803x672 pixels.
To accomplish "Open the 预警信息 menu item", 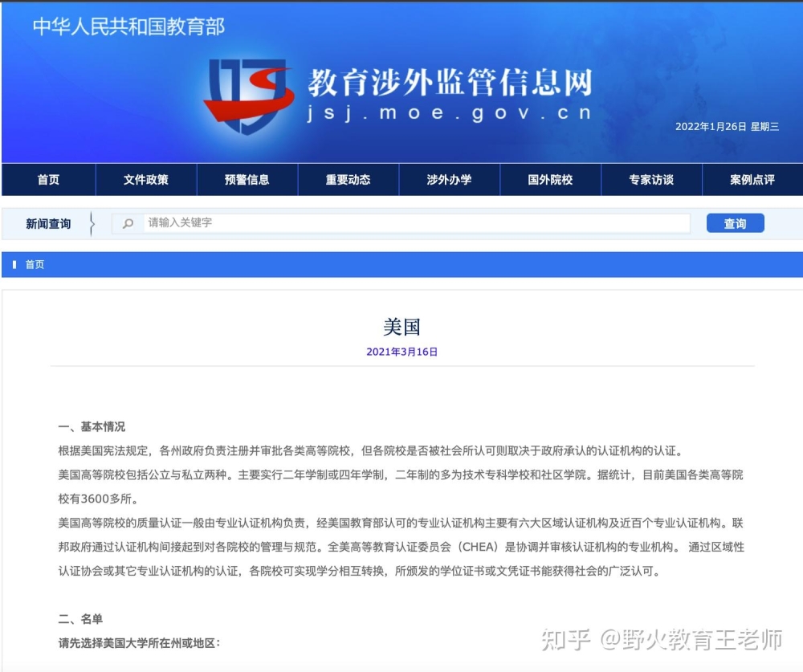I will coord(247,180).
